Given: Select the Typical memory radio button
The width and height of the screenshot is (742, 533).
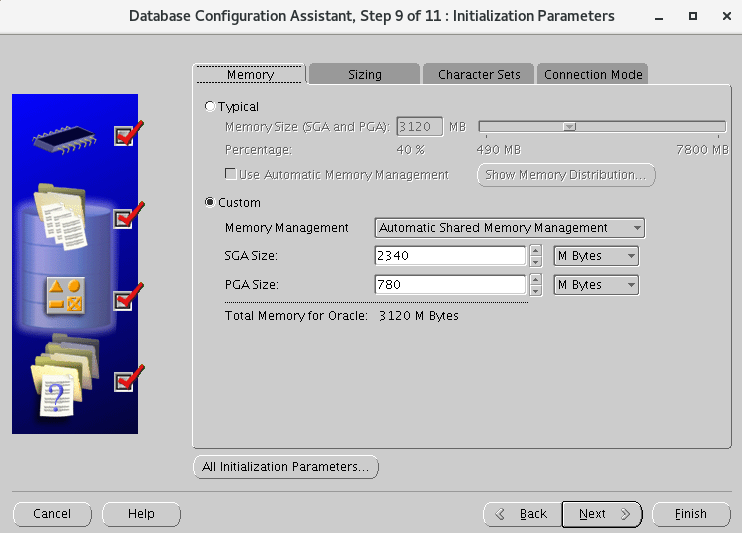Looking at the screenshot, I should tap(209, 107).
